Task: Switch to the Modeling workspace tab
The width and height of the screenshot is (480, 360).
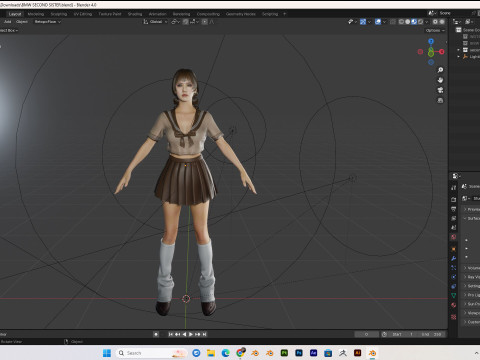Action: tap(36, 14)
